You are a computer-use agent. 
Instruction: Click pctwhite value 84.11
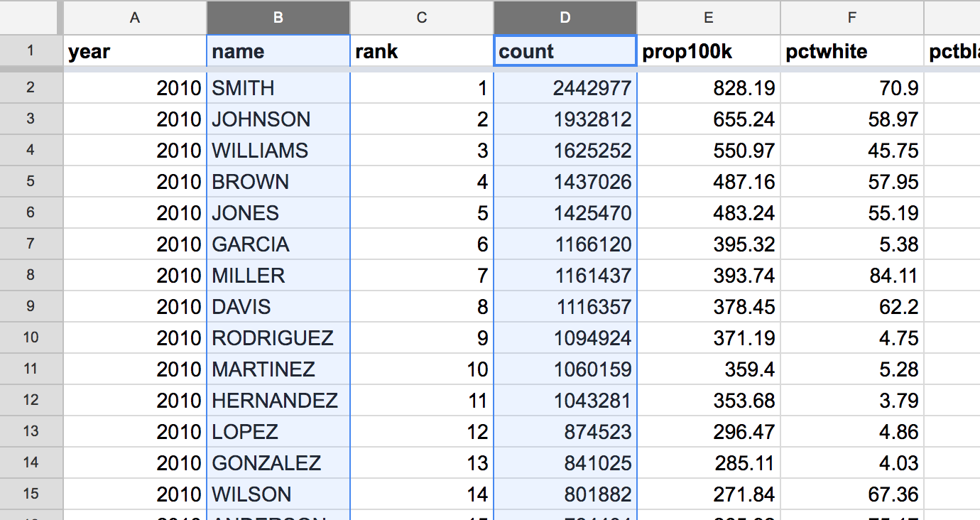(x=852, y=276)
